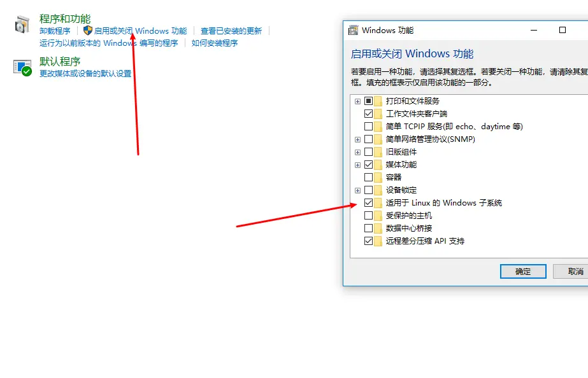588x378 pixels.
Task: Select 适用于 Linux 的 Windows 子系统 label
Action: click(444, 203)
